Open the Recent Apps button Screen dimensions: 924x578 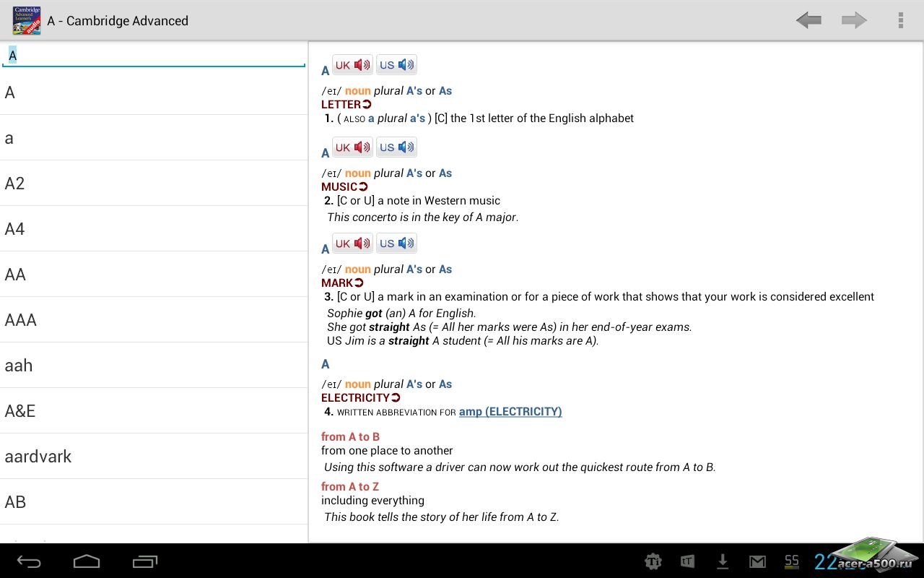point(144,561)
